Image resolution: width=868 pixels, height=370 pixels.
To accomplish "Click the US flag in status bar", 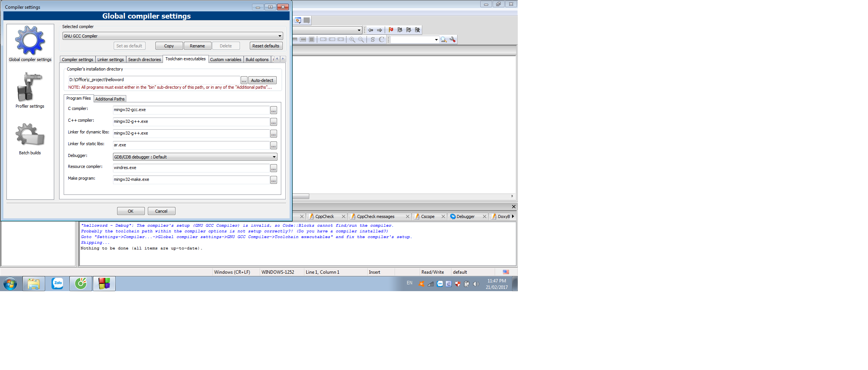I will pyautogui.click(x=506, y=272).
